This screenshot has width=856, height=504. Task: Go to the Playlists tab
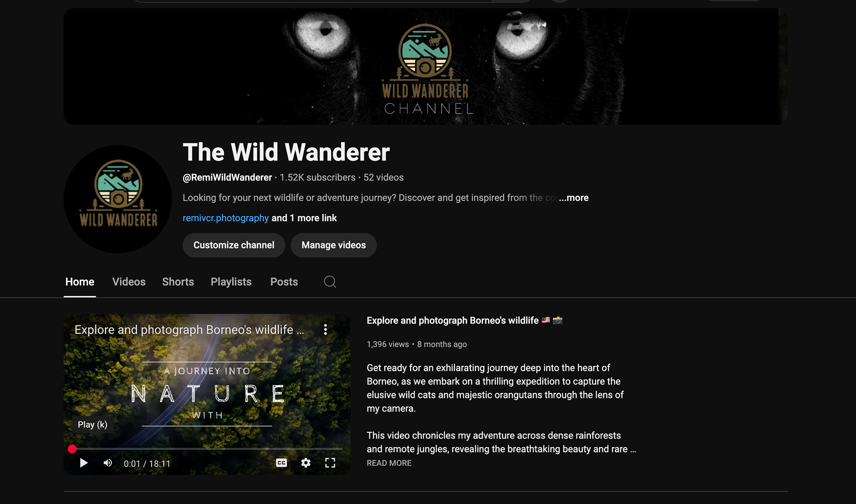click(231, 282)
